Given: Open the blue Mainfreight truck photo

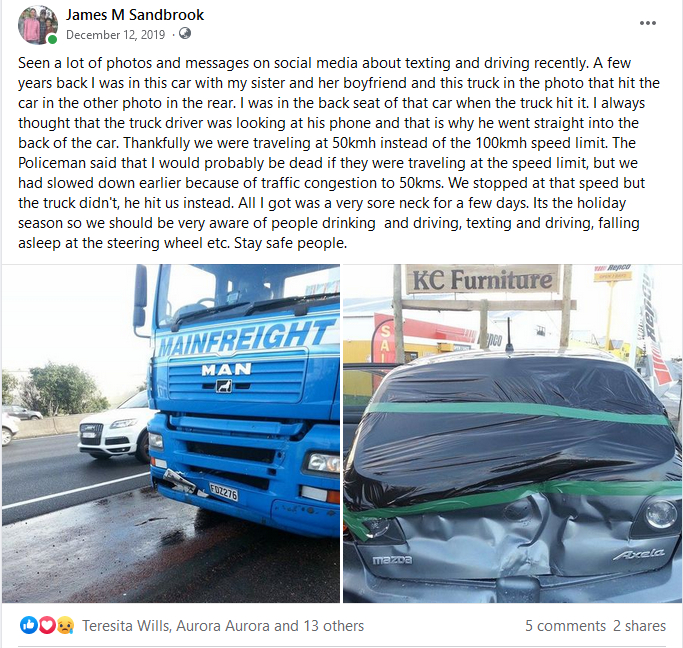Looking at the screenshot, I should pos(171,433).
